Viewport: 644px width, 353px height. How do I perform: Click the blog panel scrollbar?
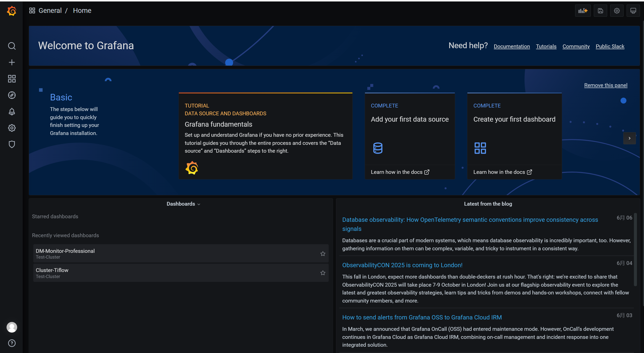click(635, 250)
